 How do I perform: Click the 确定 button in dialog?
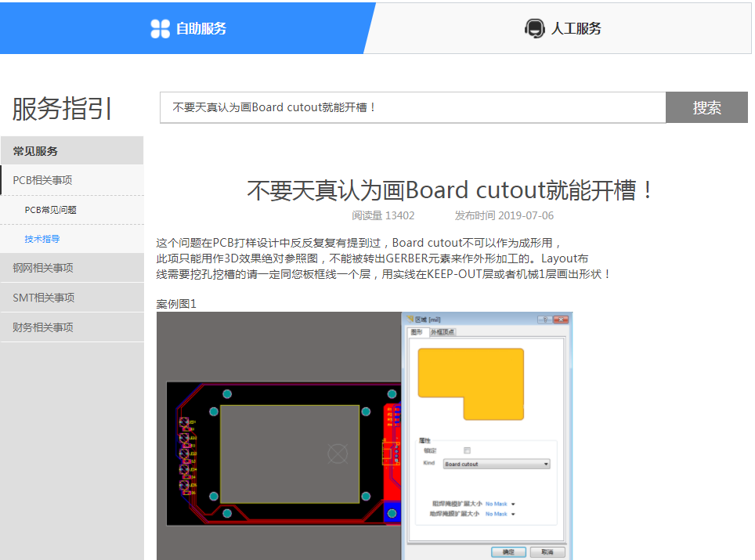(508, 552)
